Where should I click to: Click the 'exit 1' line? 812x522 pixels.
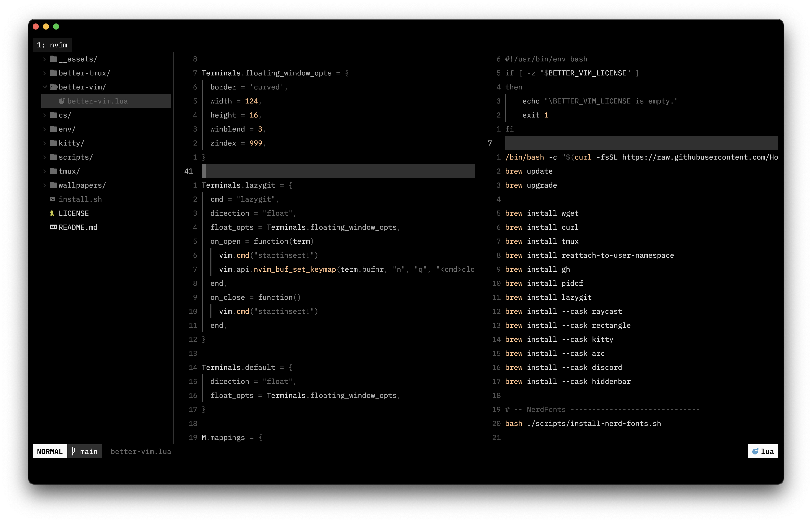click(535, 115)
